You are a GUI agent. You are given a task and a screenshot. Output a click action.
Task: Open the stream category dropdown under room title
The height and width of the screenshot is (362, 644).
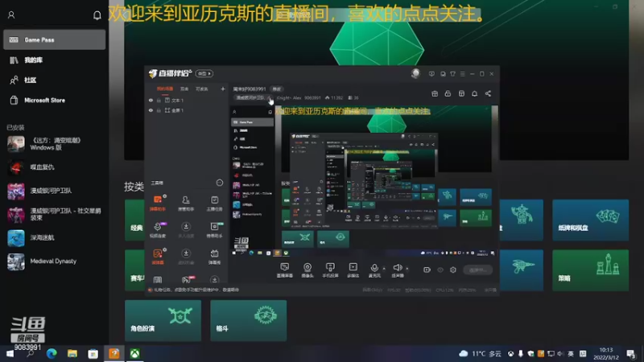253,97
